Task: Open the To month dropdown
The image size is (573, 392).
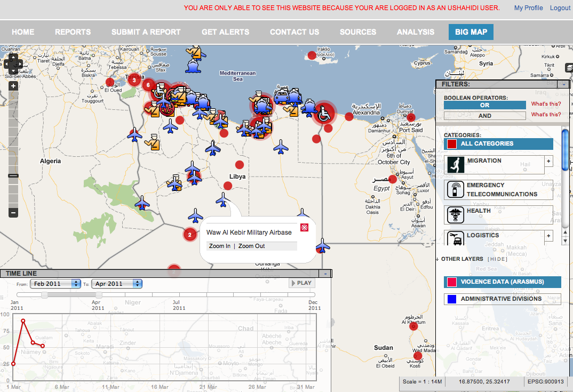Action: pos(116,284)
